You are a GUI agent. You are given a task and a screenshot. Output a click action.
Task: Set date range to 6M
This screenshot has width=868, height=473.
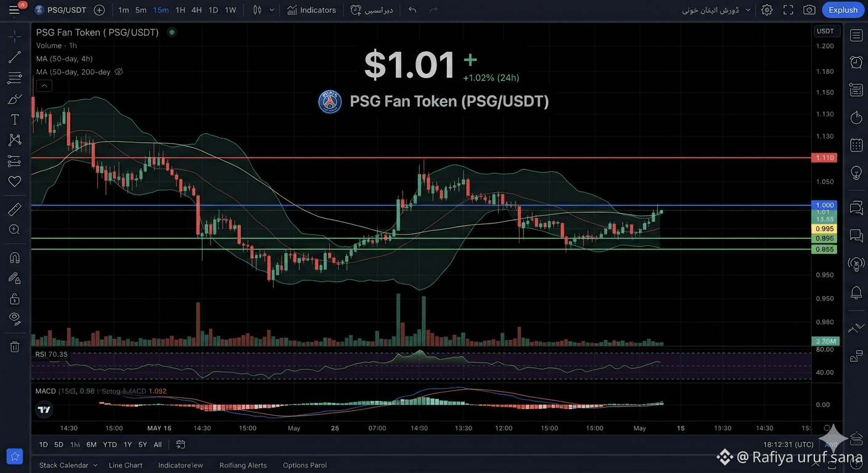(x=91, y=445)
